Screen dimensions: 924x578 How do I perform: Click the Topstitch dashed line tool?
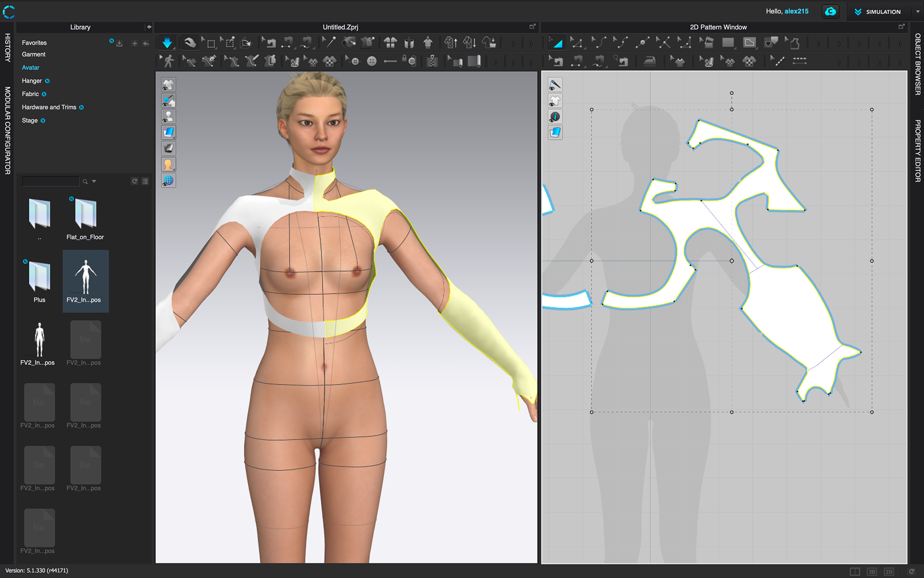point(799,61)
